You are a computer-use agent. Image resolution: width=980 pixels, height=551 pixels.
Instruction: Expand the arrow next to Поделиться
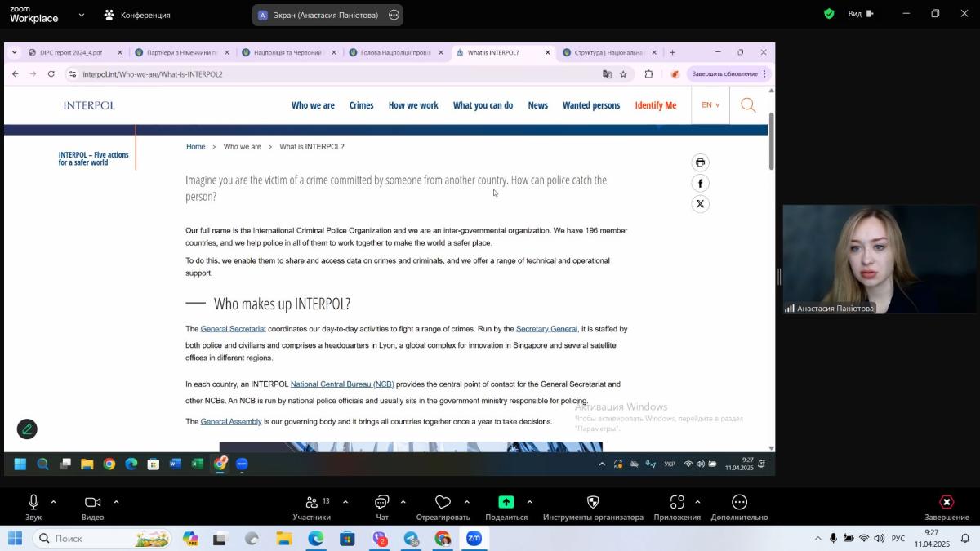[x=529, y=502]
